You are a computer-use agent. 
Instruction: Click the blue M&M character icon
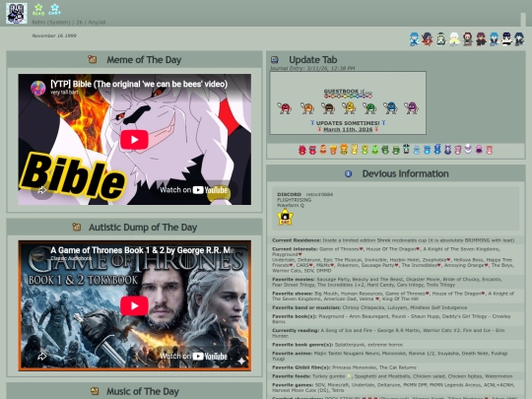(x=390, y=107)
